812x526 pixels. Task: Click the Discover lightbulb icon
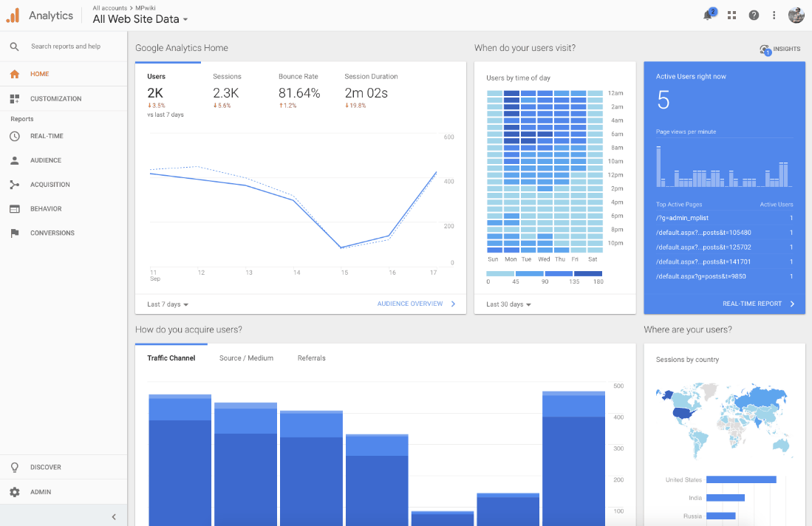coord(15,468)
